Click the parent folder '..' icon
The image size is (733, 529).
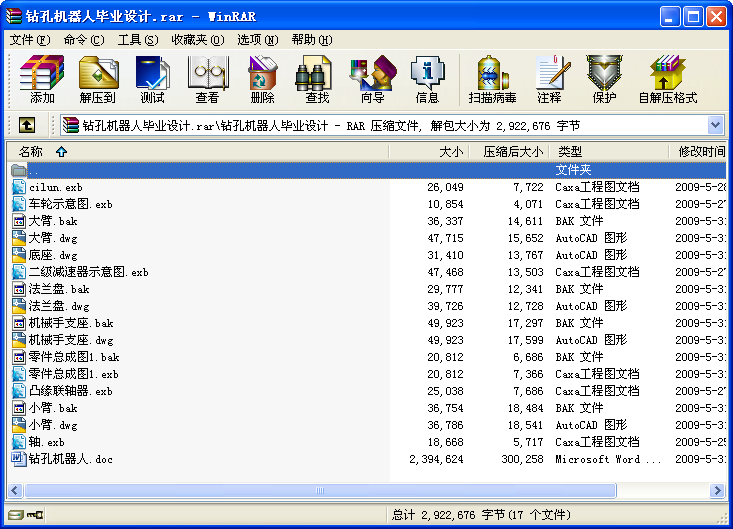click(x=19, y=170)
